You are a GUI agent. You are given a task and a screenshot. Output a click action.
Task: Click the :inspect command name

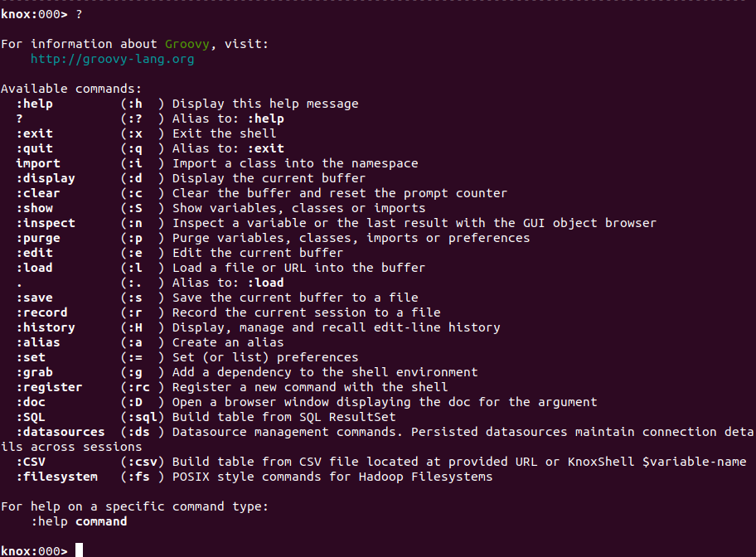pos(45,223)
